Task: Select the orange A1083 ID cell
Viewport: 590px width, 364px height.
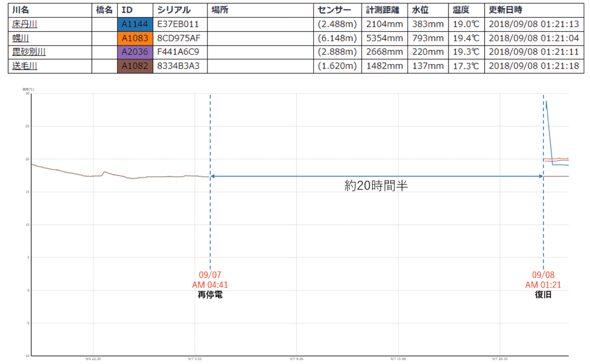Action: click(135, 38)
